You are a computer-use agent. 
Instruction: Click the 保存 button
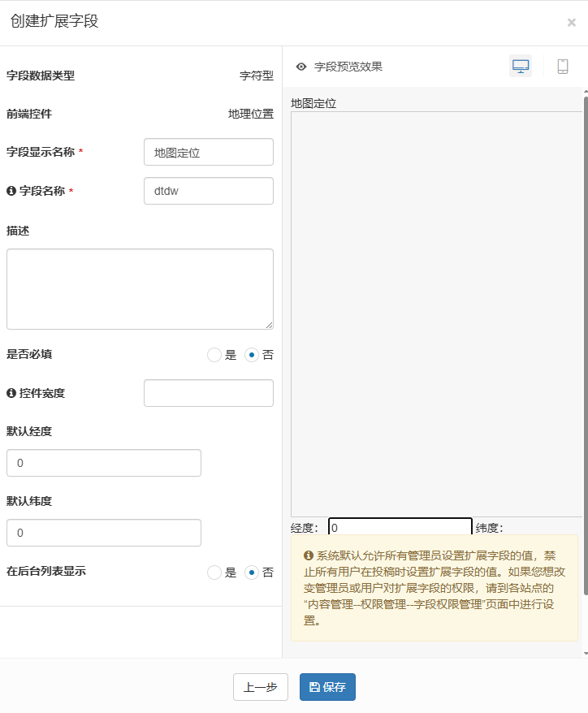327,687
